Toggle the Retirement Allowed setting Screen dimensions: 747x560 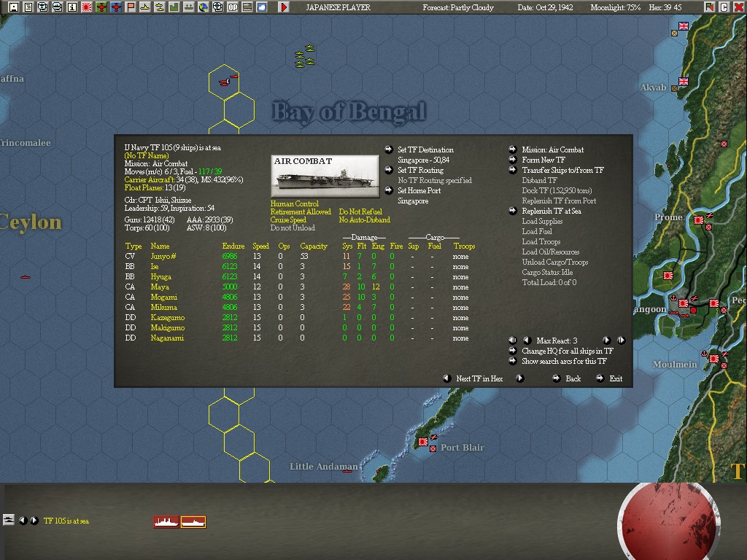pos(301,211)
